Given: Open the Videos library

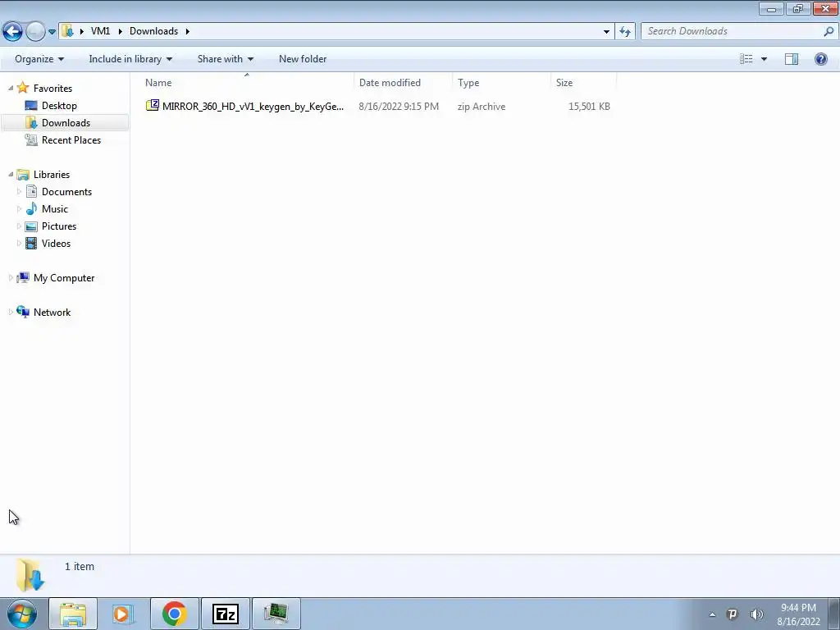Looking at the screenshot, I should coord(56,243).
